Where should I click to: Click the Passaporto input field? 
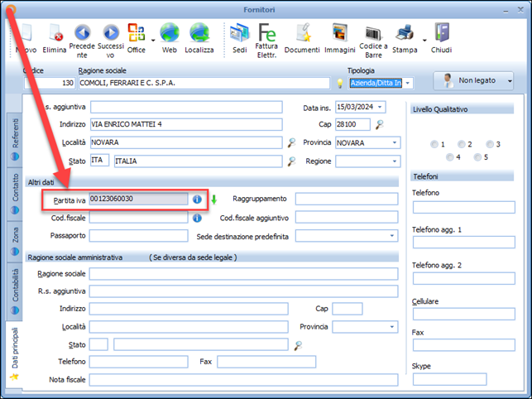[x=138, y=236]
